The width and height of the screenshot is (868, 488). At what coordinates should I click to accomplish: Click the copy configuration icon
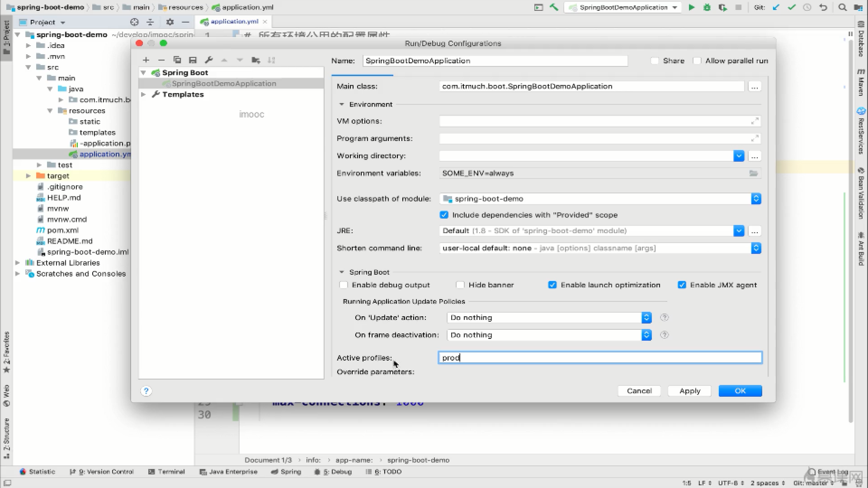[177, 60]
